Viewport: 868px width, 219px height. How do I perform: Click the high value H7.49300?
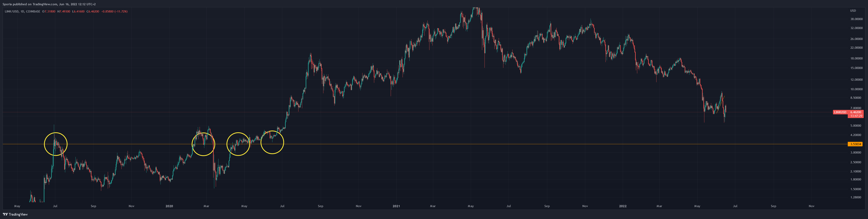pos(64,11)
